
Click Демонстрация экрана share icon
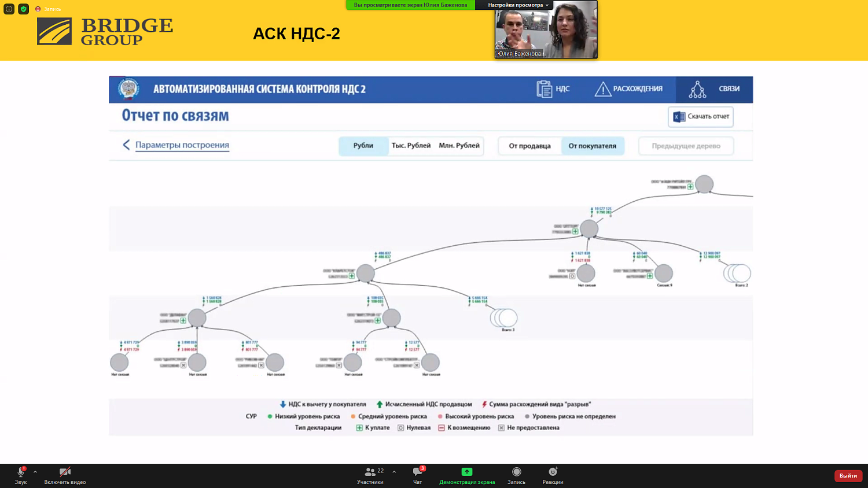[467, 472]
